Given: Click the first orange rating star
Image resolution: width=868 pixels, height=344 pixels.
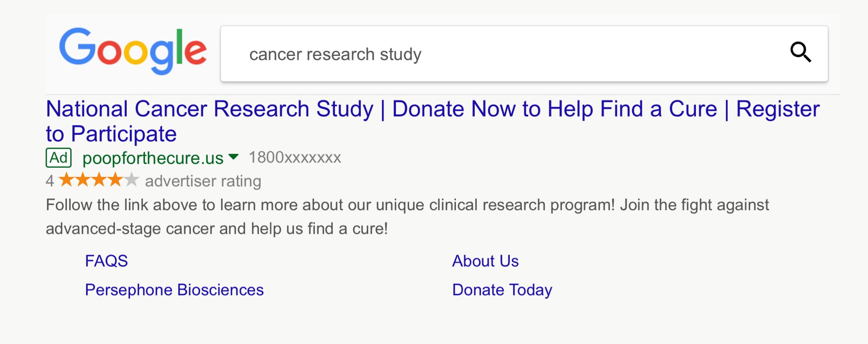Looking at the screenshot, I should coord(66,180).
